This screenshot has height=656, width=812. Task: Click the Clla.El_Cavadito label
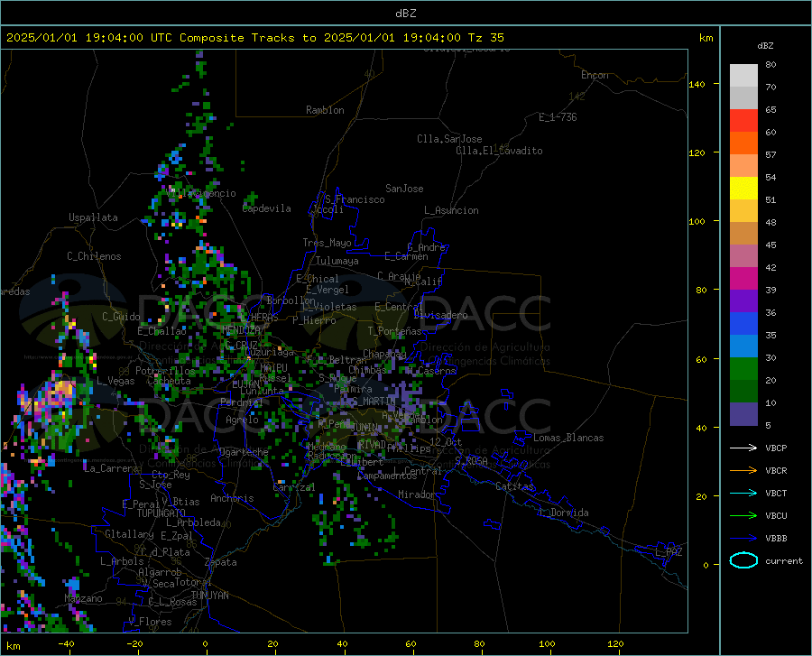click(x=499, y=151)
